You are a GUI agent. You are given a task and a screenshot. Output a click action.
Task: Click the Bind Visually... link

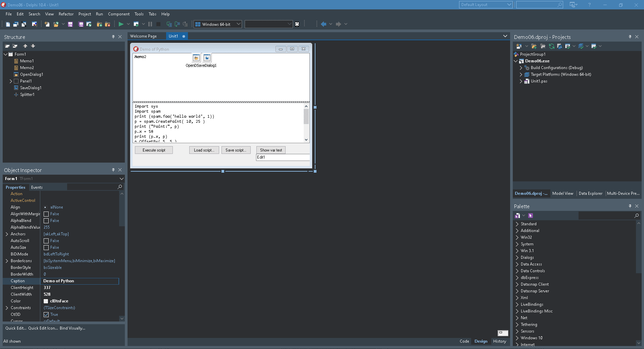point(72,328)
